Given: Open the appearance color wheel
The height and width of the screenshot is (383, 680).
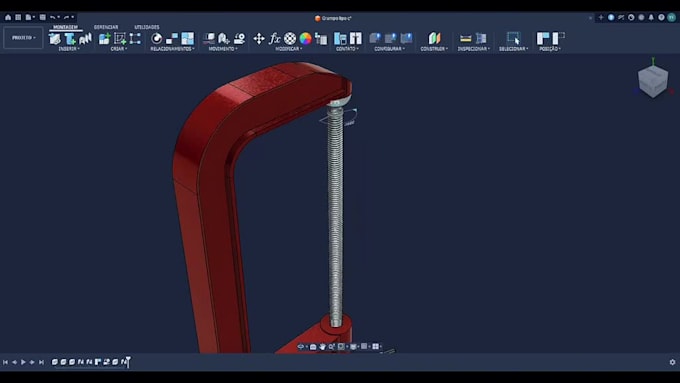Looking at the screenshot, I should coord(306,39).
